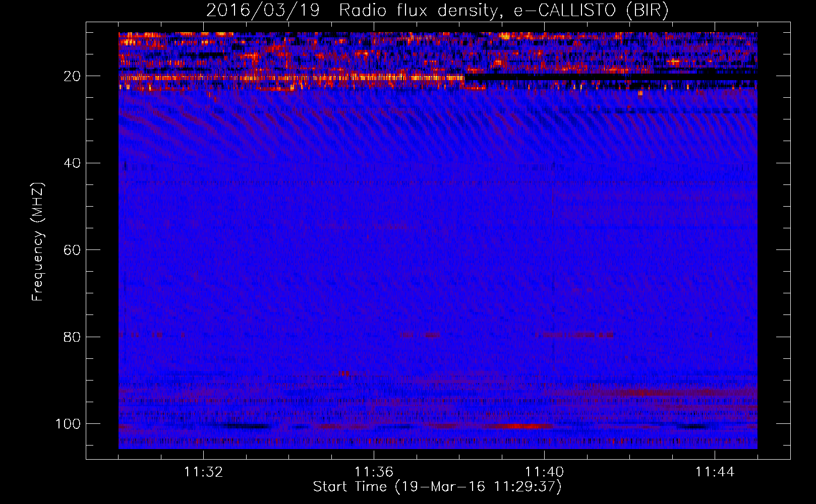The image size is (816, 504).
Task: Click the 11:40 time tick label
Action: click(x=544, y=472)
